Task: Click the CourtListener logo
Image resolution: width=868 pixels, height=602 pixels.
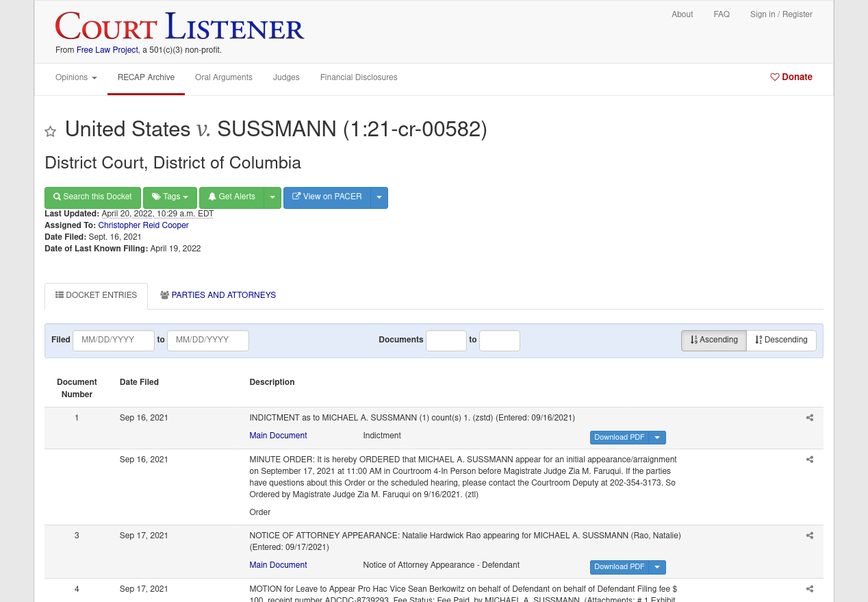Action: (x=180, y=27)
